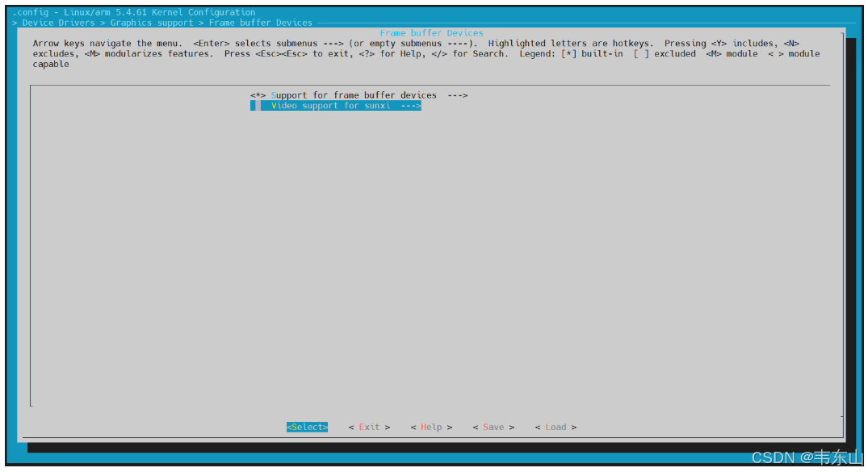Activate the Select button
The width and height of the screenshot is (868, 472).
(x=308, y=427)
